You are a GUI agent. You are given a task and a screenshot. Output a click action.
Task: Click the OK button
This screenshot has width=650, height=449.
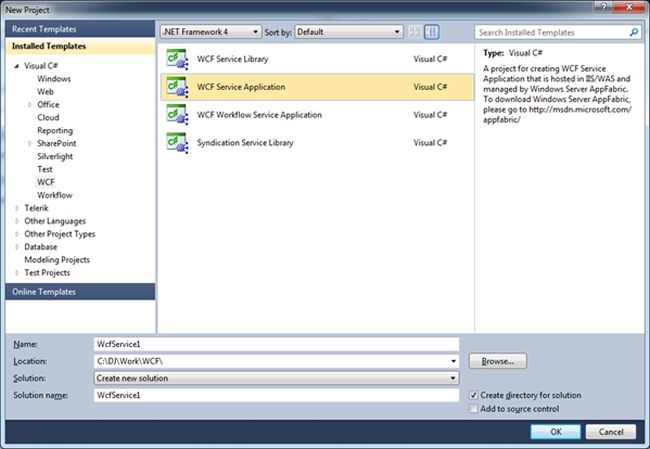click(555, 432)
